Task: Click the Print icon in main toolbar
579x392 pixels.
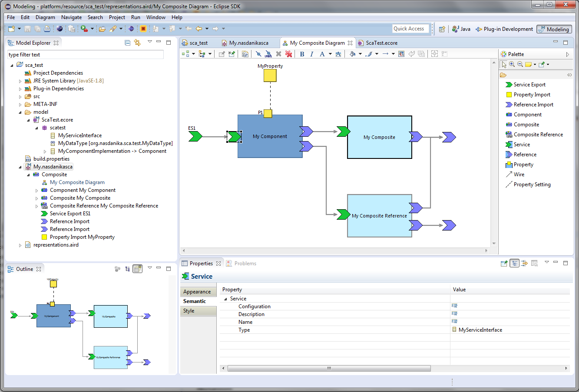Action: tap(47, 29)
